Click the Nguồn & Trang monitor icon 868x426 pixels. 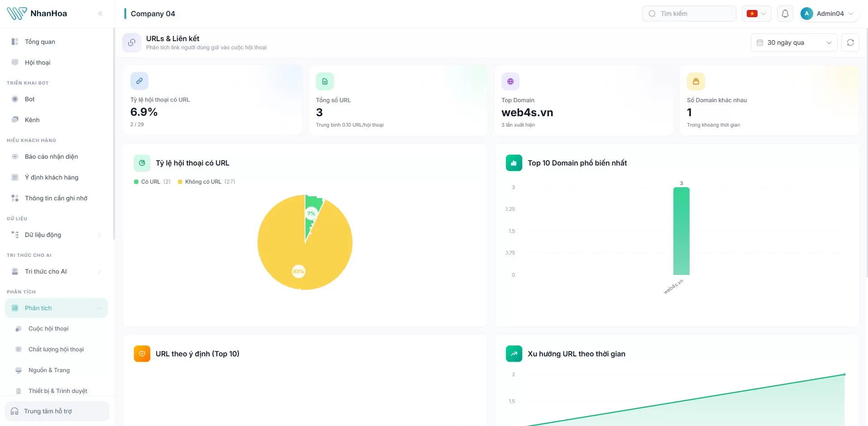(x=19, y=370)
